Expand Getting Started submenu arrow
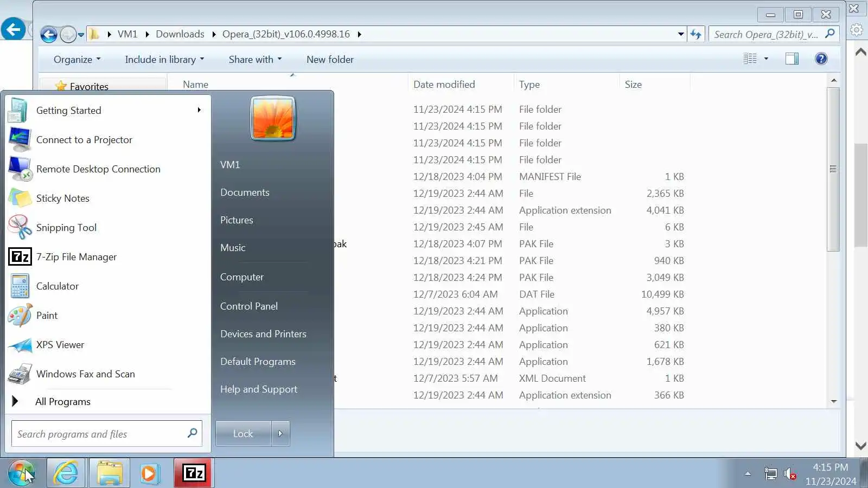The width and height of the screenshot is (868, 488). (199, 110)
